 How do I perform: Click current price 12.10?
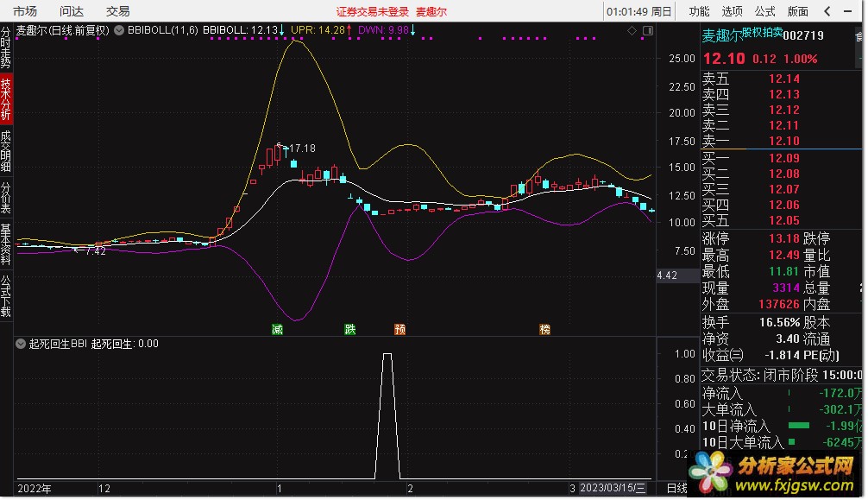click(x=724, y=58)
